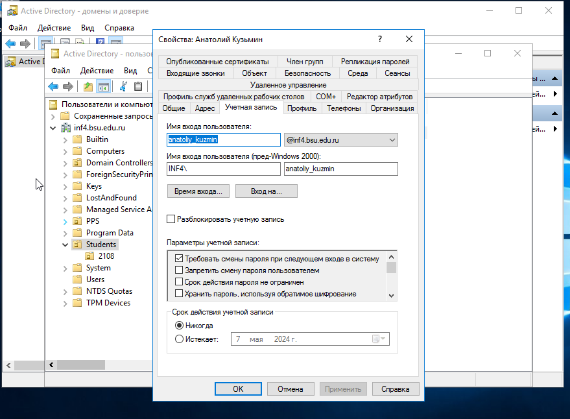Screen dimensions: 570x419
Task: Click the Отмена button
Action: pos(290,389)
